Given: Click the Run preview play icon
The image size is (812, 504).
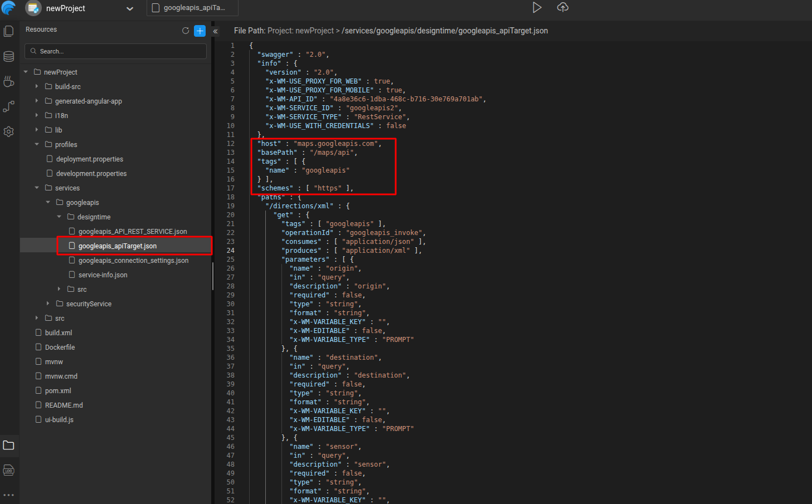Looking at the screenshot, I should click(x=537, y=8).
